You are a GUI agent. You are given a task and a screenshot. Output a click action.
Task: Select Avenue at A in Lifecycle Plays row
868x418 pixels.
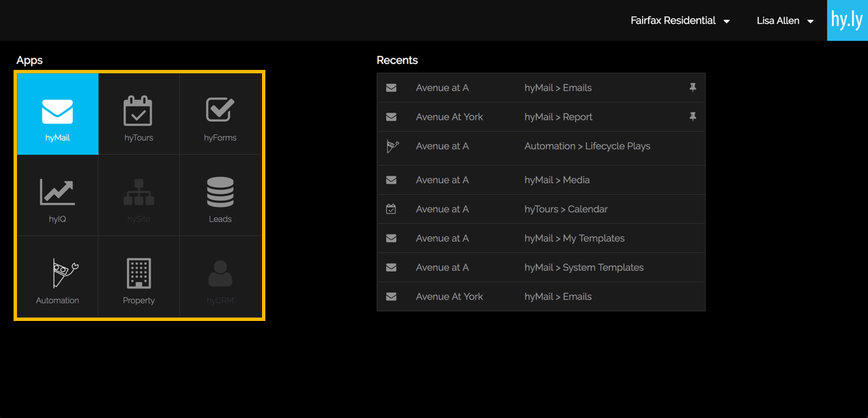pyautogui.click(x=442, y=146)
